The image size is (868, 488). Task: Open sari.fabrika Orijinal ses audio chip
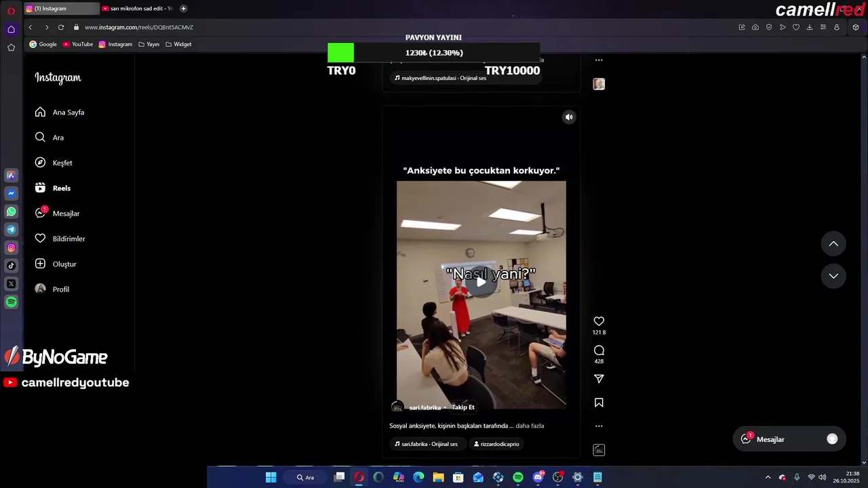tap(427, 444)
